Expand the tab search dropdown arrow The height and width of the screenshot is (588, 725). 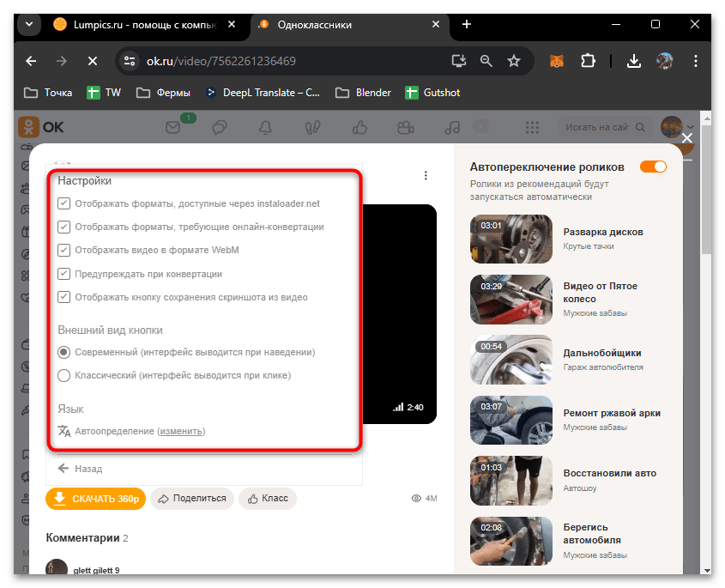coord(28,24)
